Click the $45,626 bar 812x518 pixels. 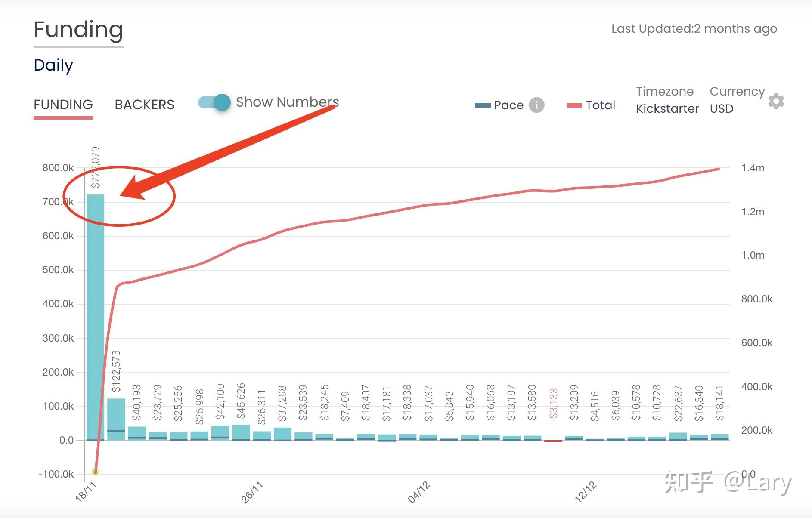[x=241, y=432]
